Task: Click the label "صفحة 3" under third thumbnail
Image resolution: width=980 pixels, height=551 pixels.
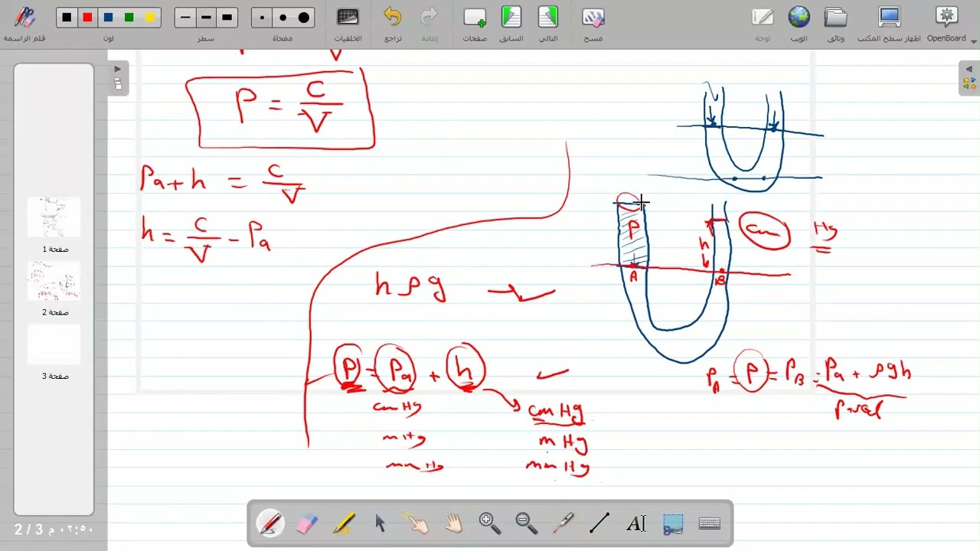Action: point(55,377)
